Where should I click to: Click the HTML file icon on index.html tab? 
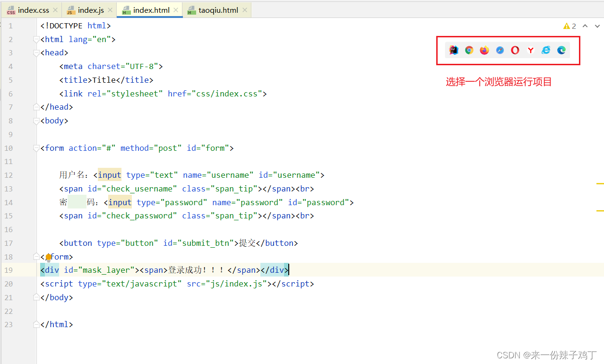point(126,10)
